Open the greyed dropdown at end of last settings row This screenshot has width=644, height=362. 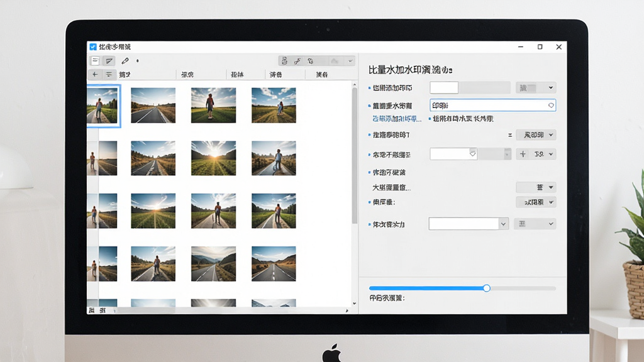click(x=535, y=224)
